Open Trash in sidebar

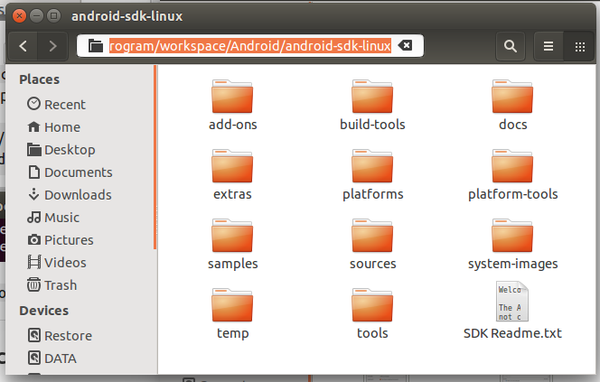pos(52,285)
